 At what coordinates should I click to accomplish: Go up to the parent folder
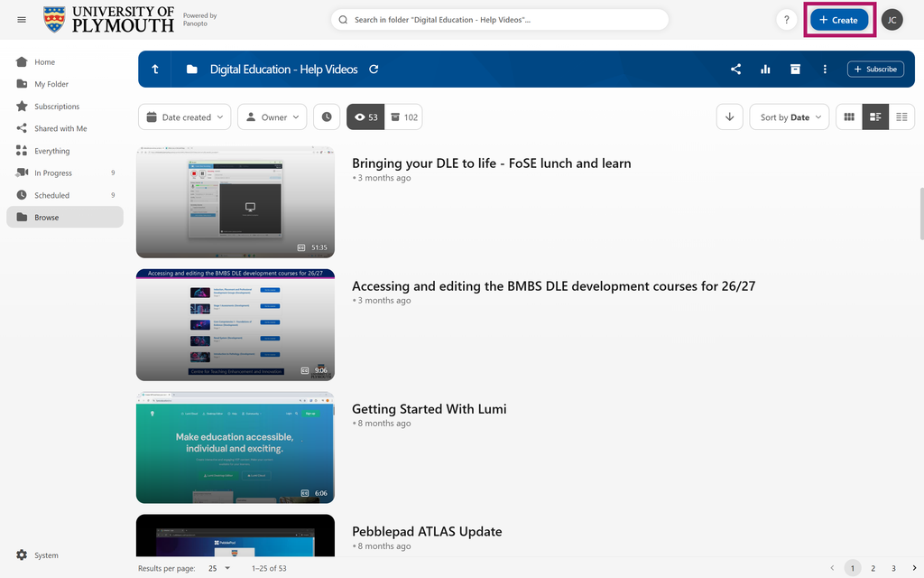(155, 69)
